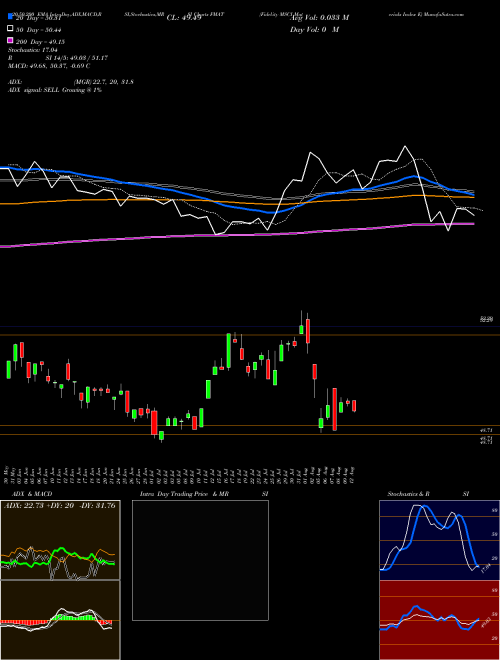Image resolution: width=500 pixels, height=660 pixels.
Task: Click the lowest green candlestick at the early July bottom
Action: pyautogui.click(x=162, y=436)
